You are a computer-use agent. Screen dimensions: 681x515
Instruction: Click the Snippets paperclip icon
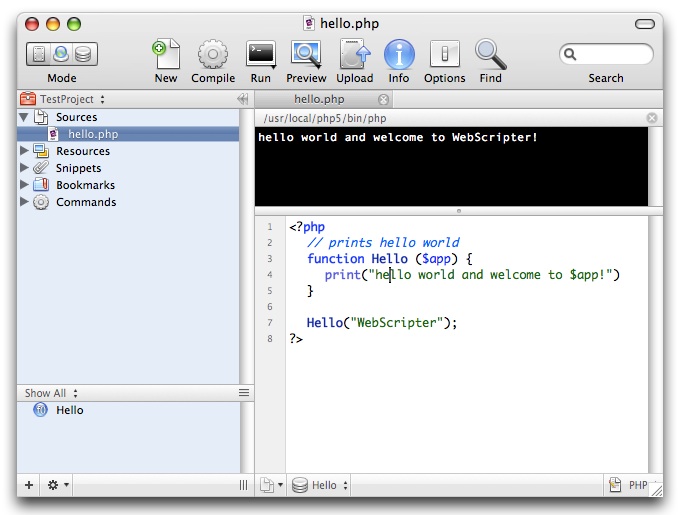[41, 168]
